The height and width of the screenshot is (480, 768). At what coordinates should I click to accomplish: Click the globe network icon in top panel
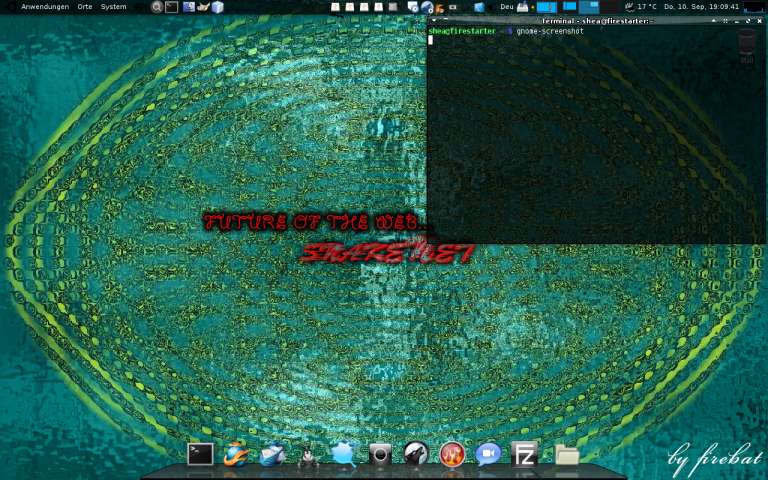pos(427,7)
